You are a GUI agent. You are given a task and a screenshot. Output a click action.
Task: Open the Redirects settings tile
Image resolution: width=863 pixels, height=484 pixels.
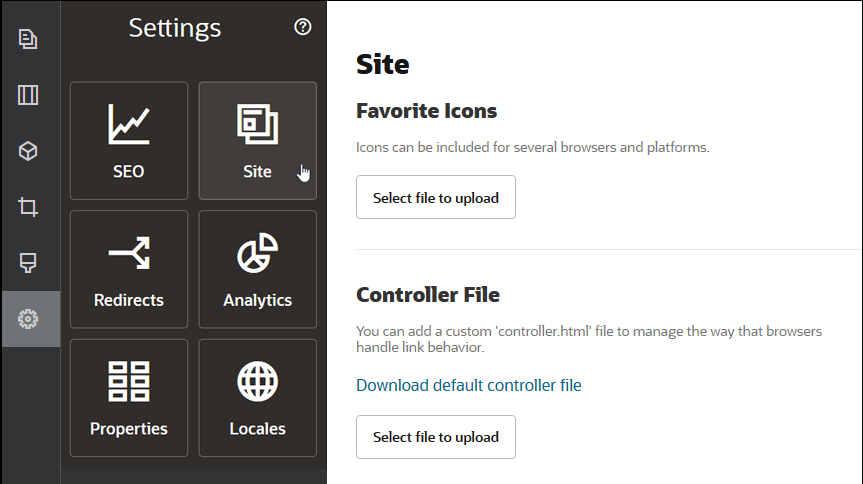tap(129, 269)
